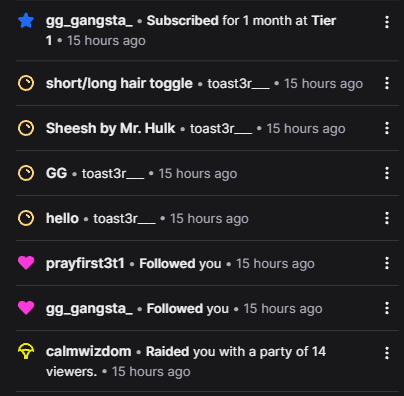The image size is (404, 396).
Task: Open the three-dot menu for GG redemption
Action: 387,173
